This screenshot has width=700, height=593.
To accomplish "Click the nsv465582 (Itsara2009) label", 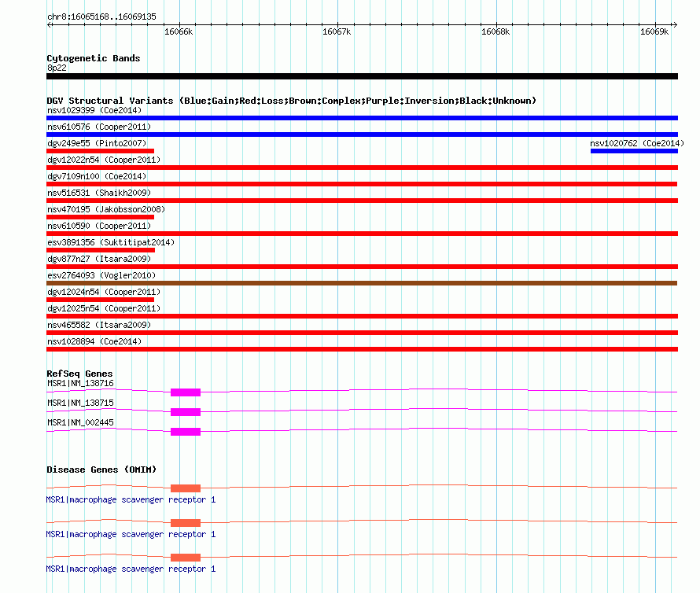I will tap(99, 325).
